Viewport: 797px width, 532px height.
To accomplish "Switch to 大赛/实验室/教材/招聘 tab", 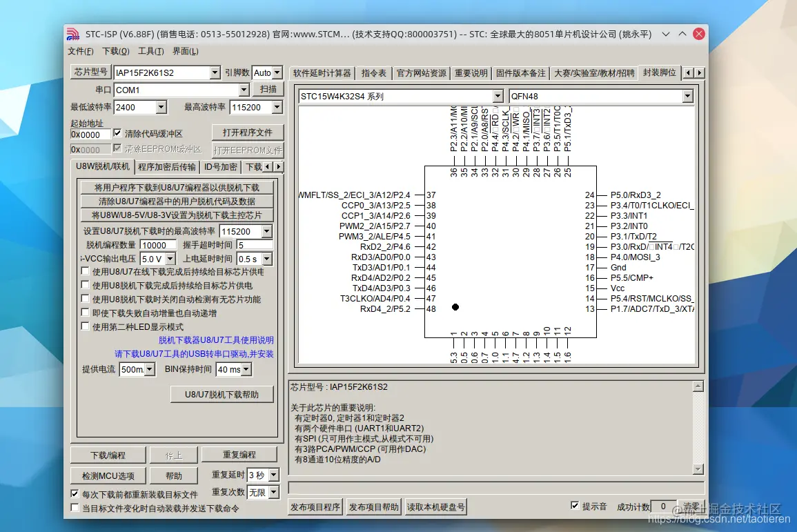I will (x=594, y=73).
